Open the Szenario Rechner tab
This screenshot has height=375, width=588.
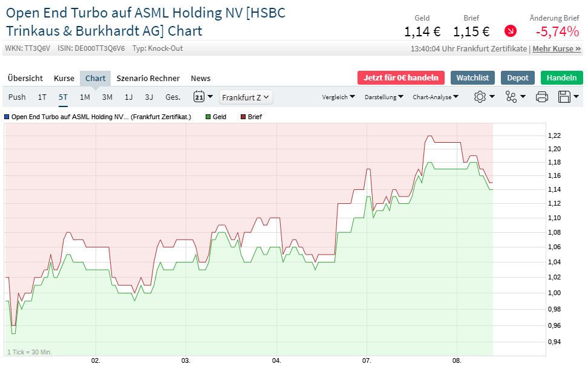click(148, 79)
